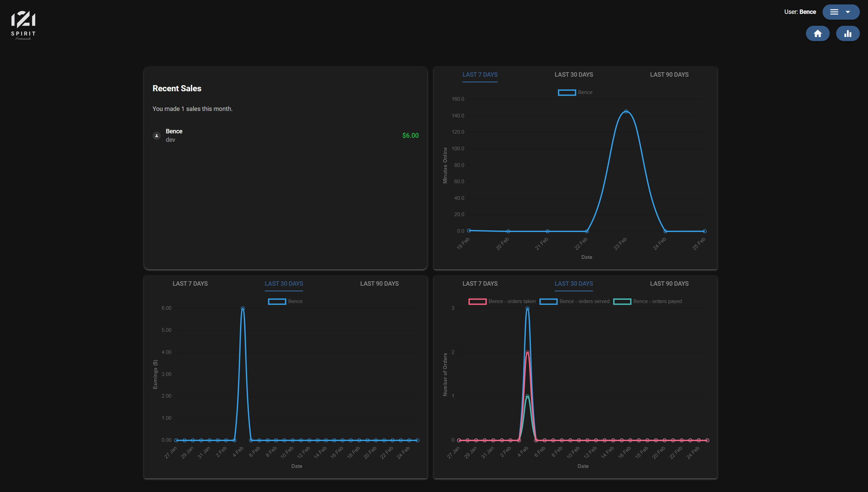This screenshot has height=492, width=868.
Task: Switch Minutes Online chart to Last 90 Days
Action: (669, 75)
